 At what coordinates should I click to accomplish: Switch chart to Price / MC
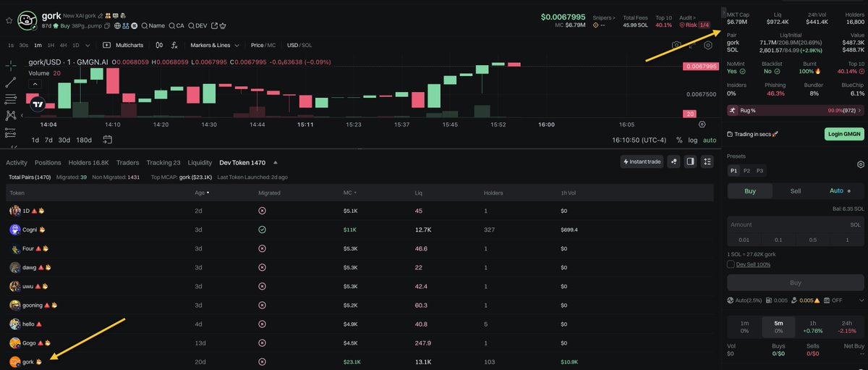(263, 45)
